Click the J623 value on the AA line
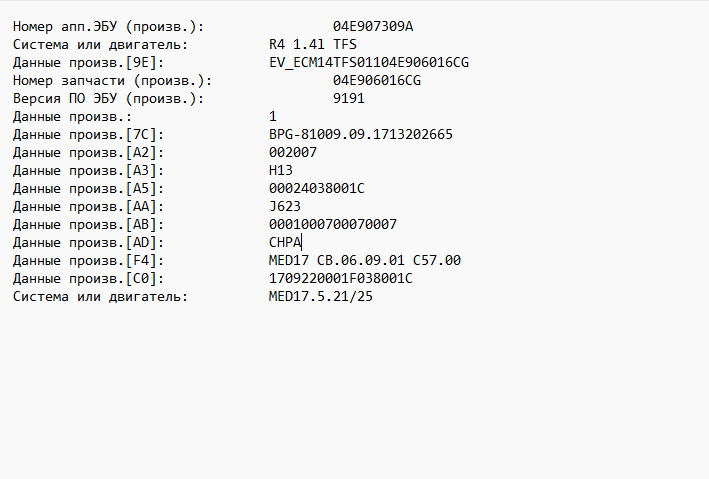This screenshot has width=709, height=479. [285, 206]
